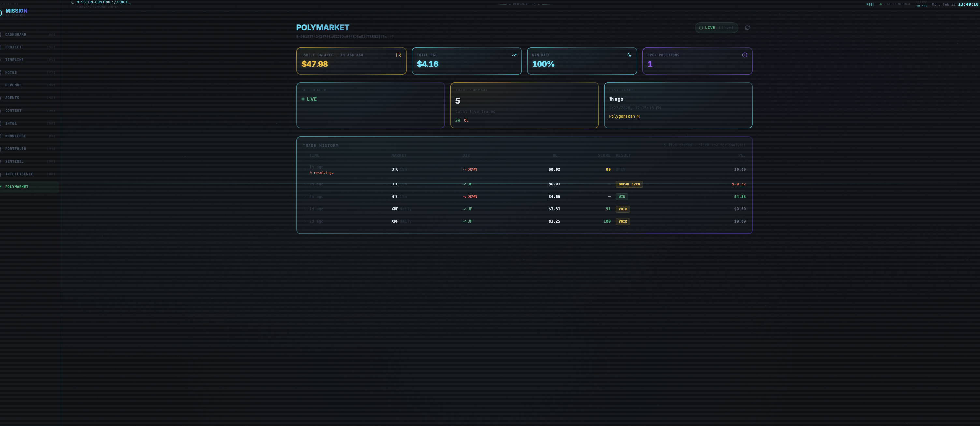Click the trending-up icon on the Total P&L card
The height and width of the screenshot is (426, 980).
click(513, 55)
